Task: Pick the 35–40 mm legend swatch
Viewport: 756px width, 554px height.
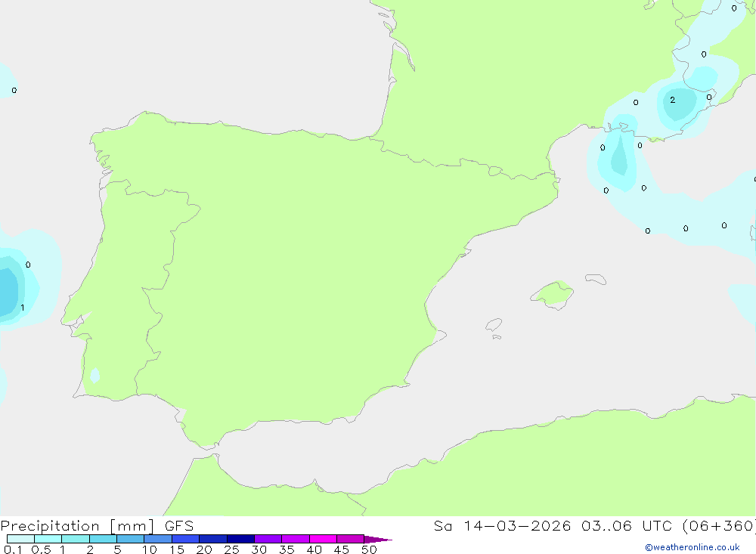Action: [296, 539]
